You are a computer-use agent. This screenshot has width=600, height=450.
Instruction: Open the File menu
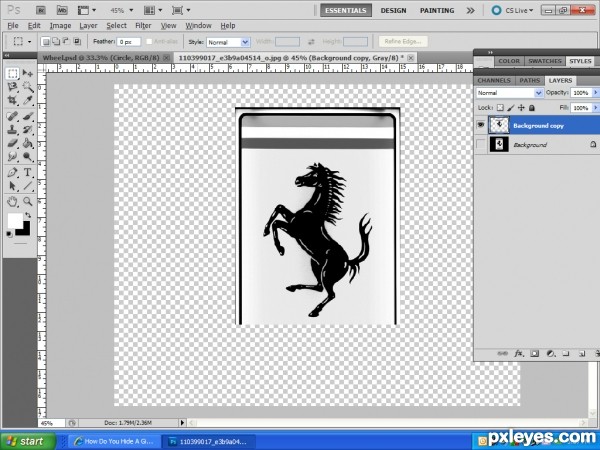13,26
